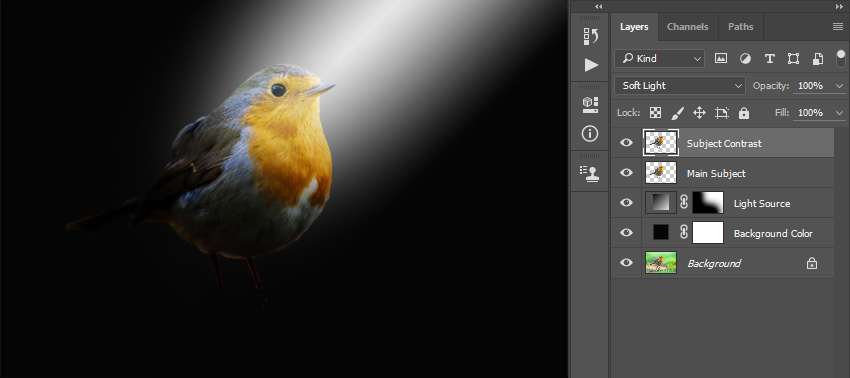Switch to the Channels tab
The width and height of the screenshot is (850, 378).
[x=687, y=27]
